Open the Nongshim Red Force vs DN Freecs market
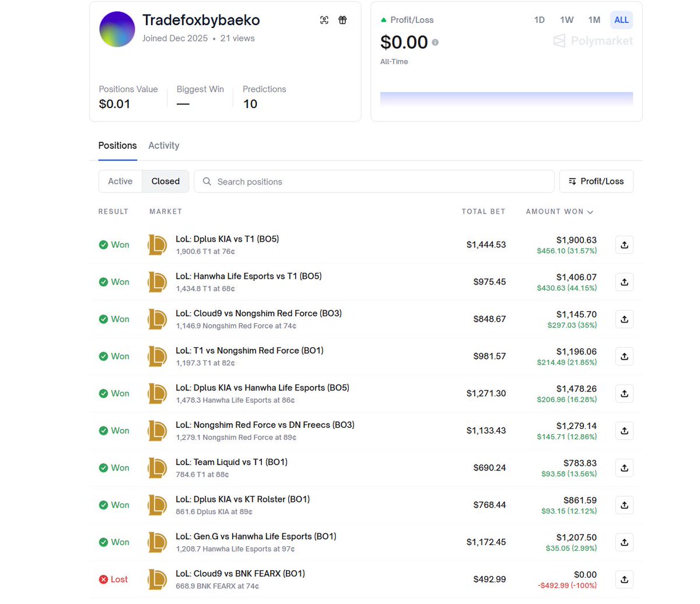This screenshot has height=604, width=700. (x=265, y=425)
